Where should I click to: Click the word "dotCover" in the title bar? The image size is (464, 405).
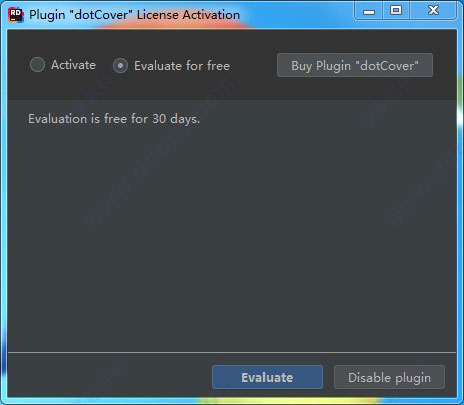pyautogui.click(x=101, y=15)
